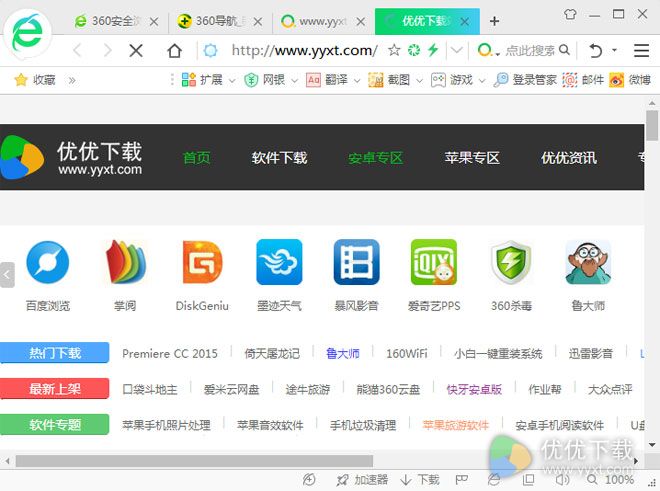Open 优优资讯 navigation item
Image resolution: width=660 pixels, height=491 pixels.
pyautogui.click(x=569, y=158)
